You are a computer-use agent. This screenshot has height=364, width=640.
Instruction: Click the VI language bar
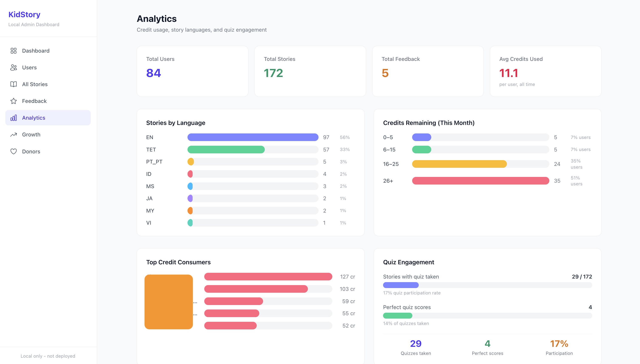tap(253, 223)
